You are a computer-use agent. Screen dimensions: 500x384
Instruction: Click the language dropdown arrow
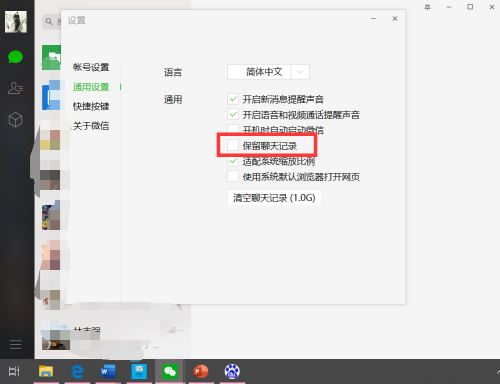[300, 72]
